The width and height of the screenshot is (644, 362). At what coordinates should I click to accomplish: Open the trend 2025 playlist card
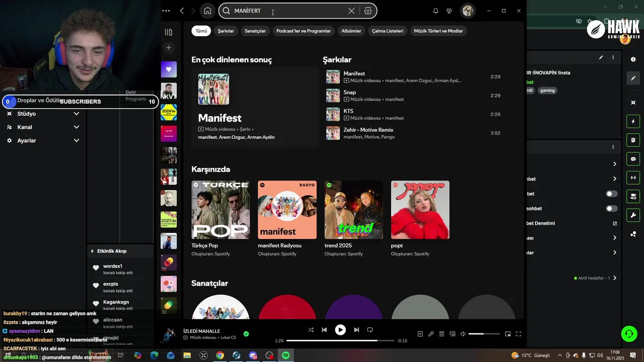click(354, 218)
